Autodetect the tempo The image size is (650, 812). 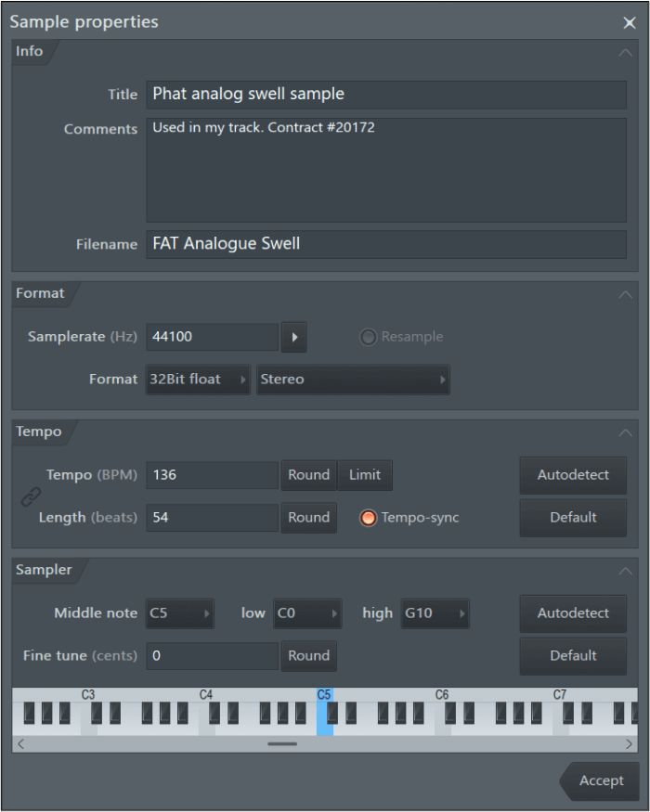[572, 475]
